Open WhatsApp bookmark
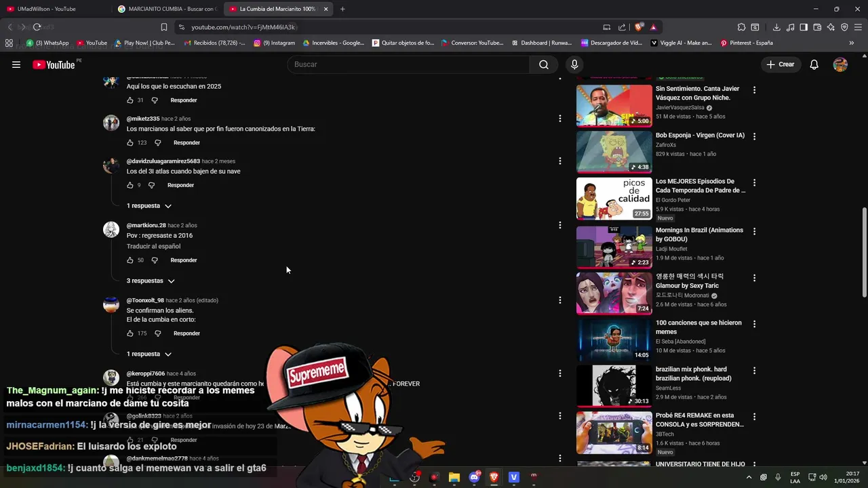868x488 pixels. [47, 43]
